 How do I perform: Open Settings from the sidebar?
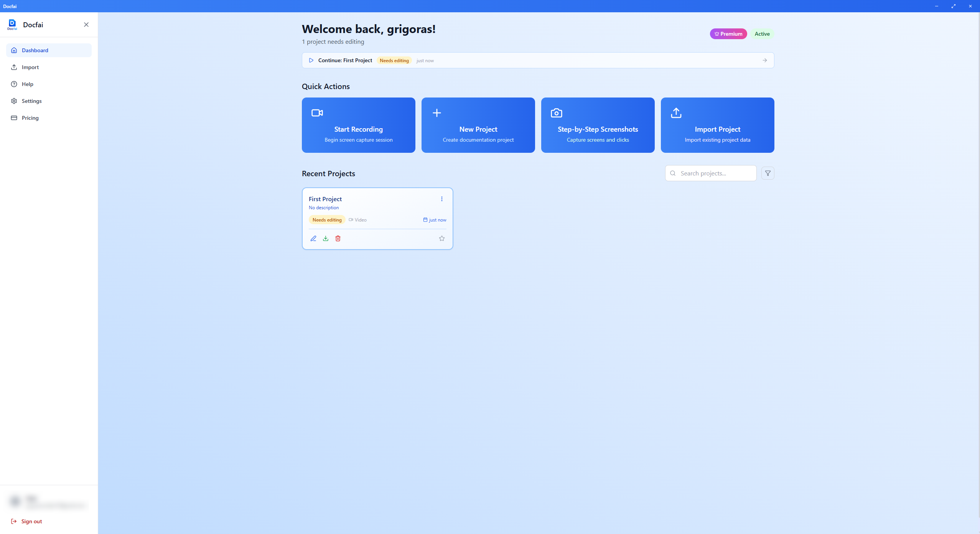coord(49,101)
